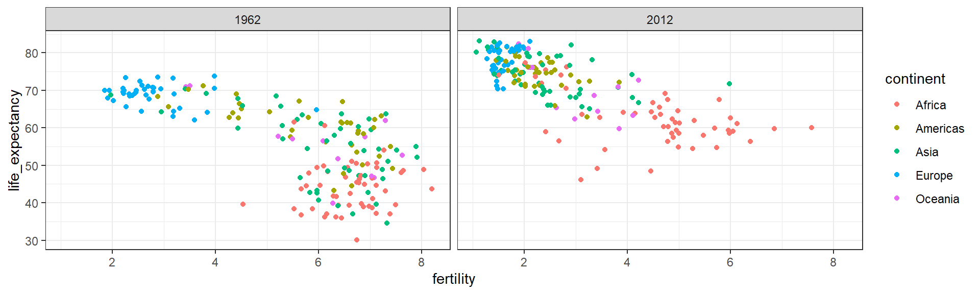
Task: Click the Europe legend text label
Action: [934, 176]
